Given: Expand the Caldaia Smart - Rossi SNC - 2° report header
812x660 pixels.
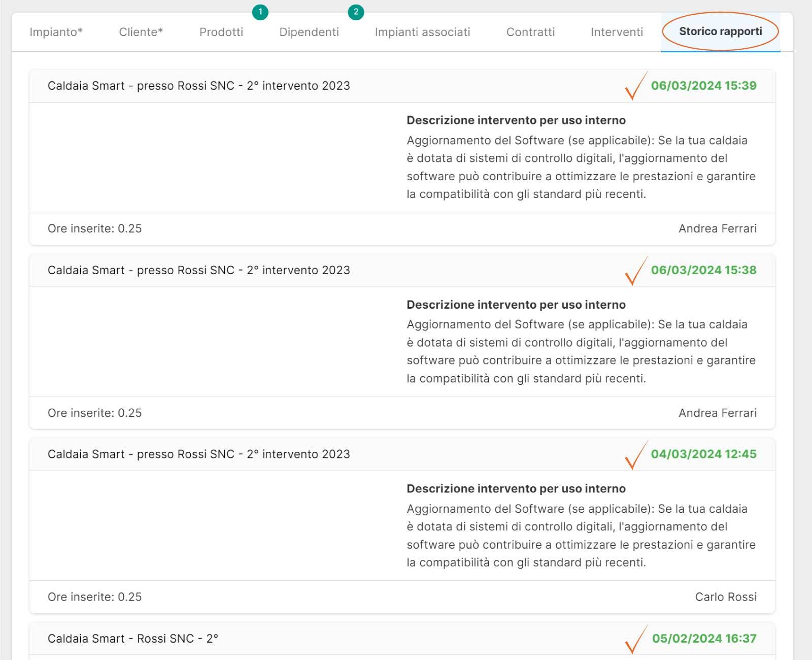Looking at the screenshot, I should [133, 639].
